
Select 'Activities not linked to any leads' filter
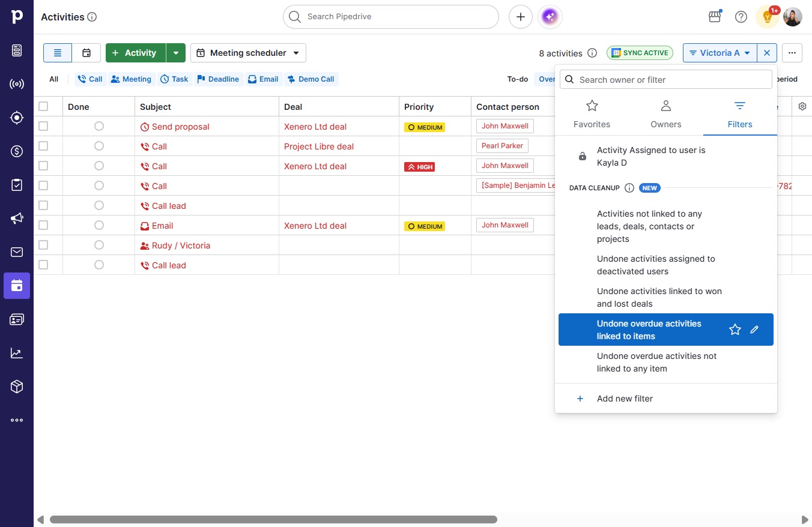[x=666, y=226]
